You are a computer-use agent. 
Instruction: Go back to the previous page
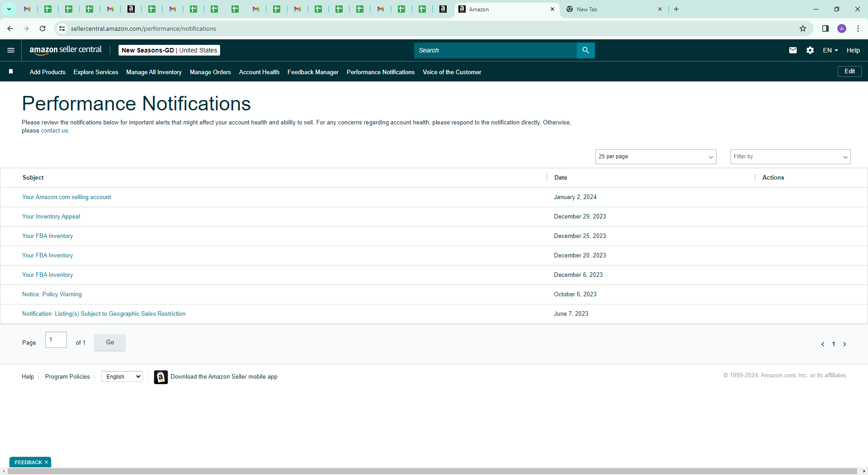point(10,28)
